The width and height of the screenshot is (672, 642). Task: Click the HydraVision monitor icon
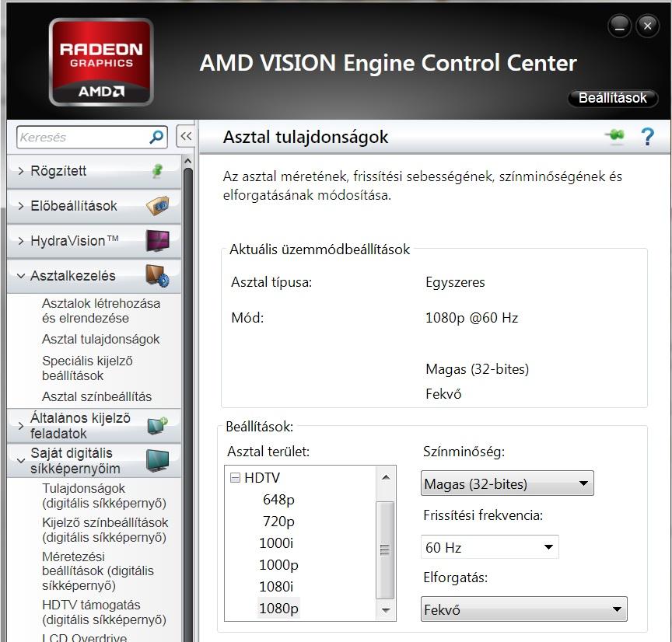click(x=157, y=240)
